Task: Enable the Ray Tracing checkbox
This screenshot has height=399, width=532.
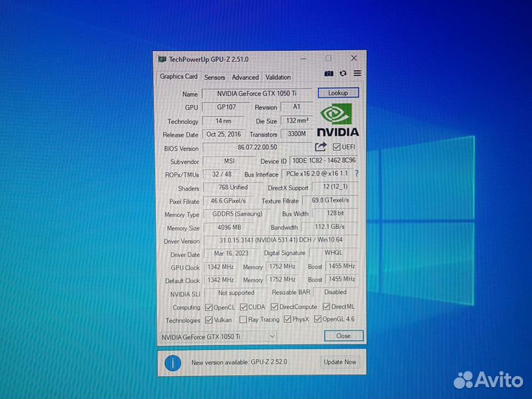Action: 243,320
